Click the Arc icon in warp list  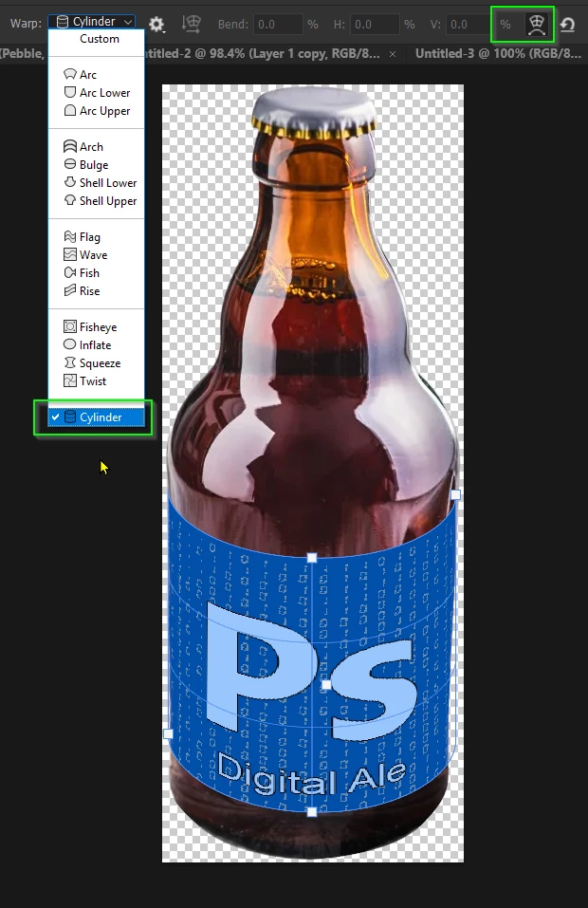click(x=70, y=74)
